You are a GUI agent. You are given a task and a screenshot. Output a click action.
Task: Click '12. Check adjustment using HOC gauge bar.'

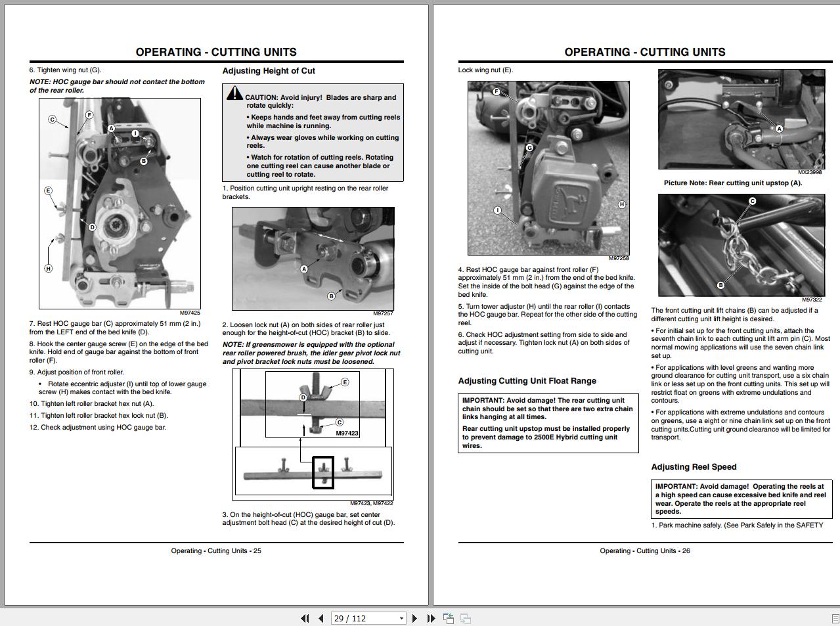coord(98,428)
